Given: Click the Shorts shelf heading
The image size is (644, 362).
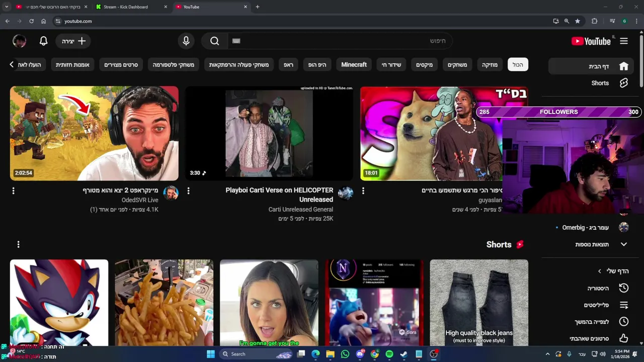Looking at the screenshot, I should click(x=499, y=244).
